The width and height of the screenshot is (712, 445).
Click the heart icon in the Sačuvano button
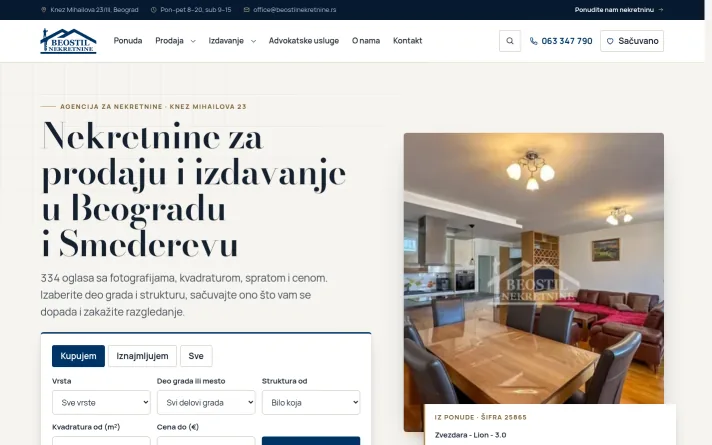[x=610, y=41]
